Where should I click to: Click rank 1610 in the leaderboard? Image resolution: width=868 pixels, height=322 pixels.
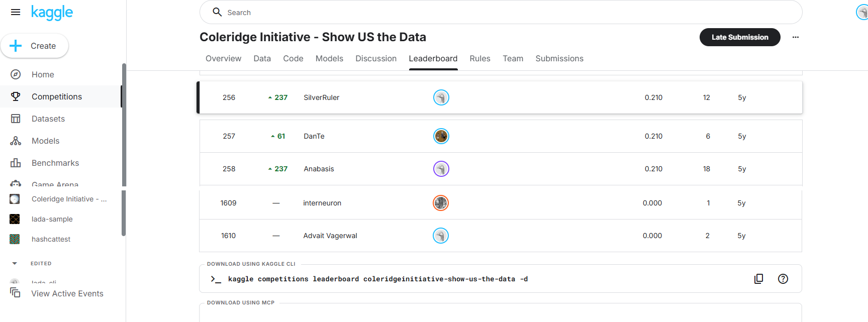[x=228, y=236]
